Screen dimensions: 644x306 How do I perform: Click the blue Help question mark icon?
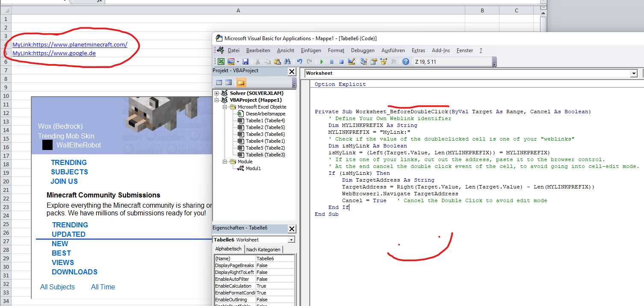[405, 62]
